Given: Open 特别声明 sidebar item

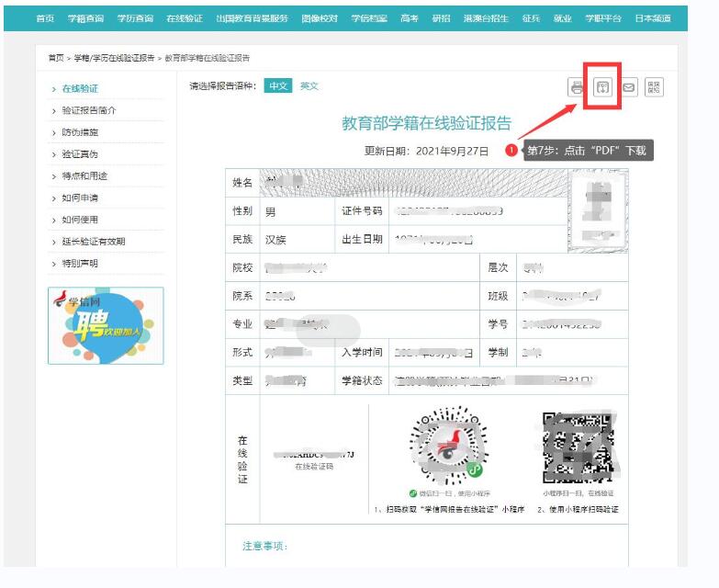Looking at the screenshot, I should point(80,264).
